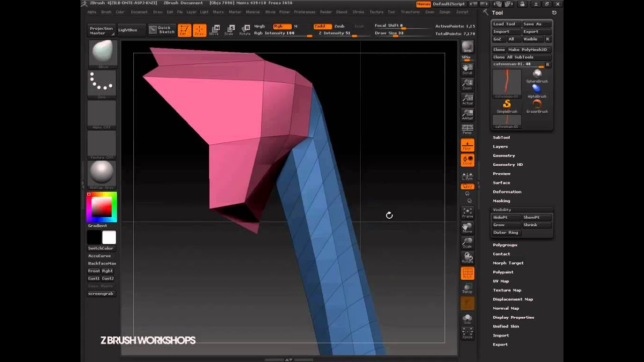Click the HidePt button
This screenshot has width=644, height=362.
pos(507,217)
